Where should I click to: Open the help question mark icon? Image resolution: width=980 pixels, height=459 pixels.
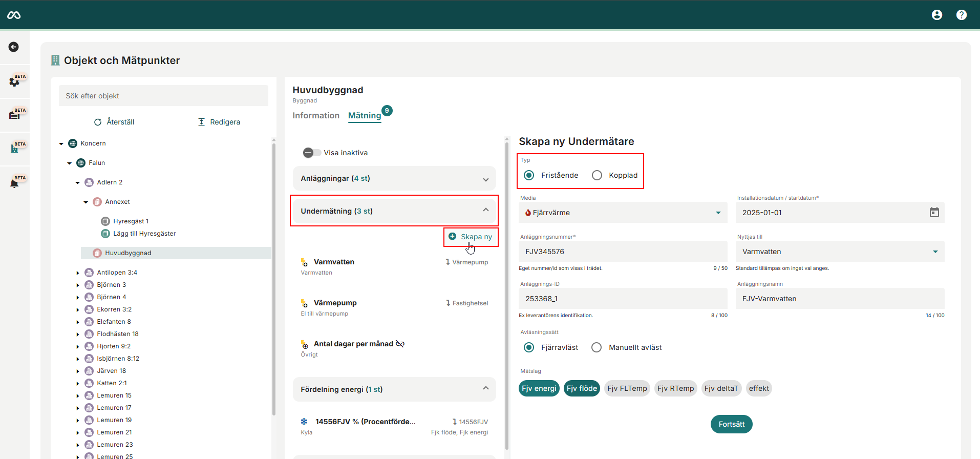[961, 15]
